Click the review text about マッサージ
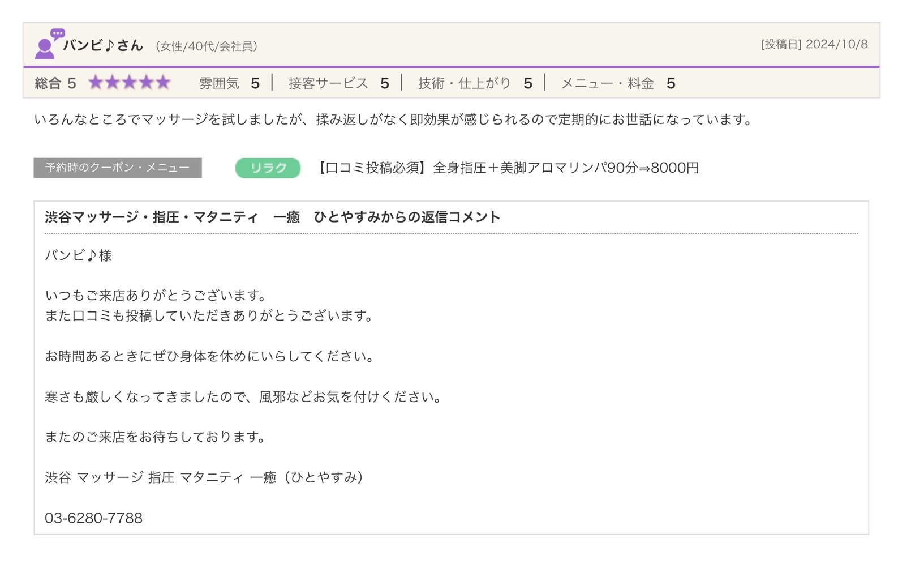This screenshot has width=924, height=568. coord(394,119)
